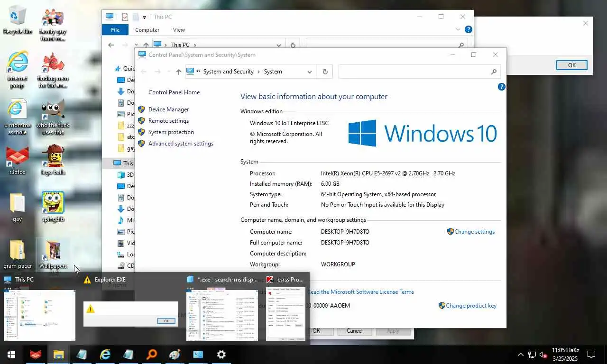Viewport: 607px width, 364px height.
Task: Open the Computer ribbon tab in This PC
Action: (x=147, y=30)
